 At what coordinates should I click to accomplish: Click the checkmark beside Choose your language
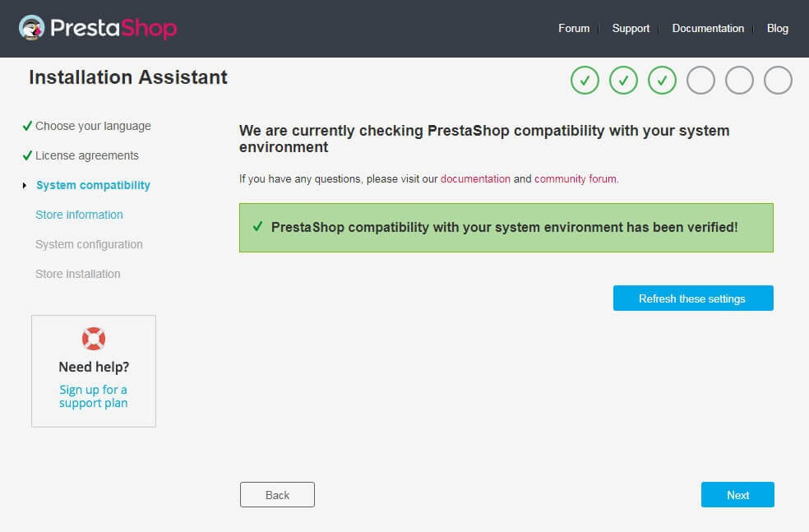coord(27,124)
